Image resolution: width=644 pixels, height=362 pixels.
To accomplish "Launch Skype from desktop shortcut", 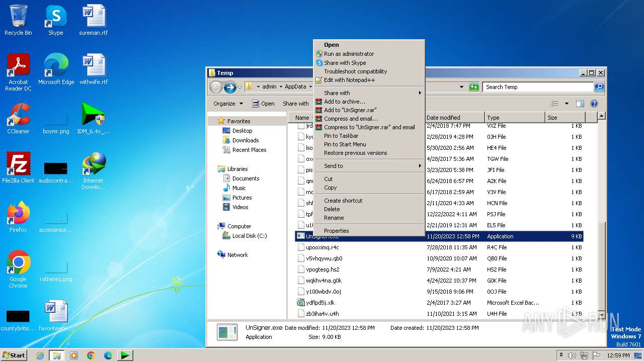I will click(x=55, y=20).
